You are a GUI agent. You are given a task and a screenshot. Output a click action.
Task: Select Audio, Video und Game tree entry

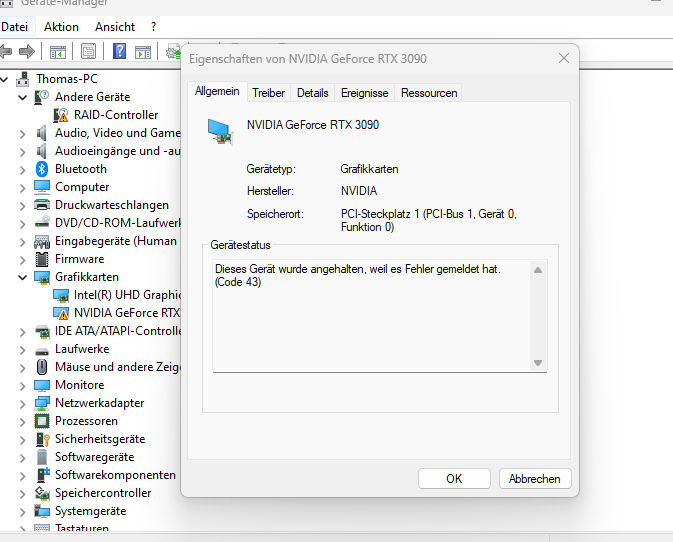118,133
